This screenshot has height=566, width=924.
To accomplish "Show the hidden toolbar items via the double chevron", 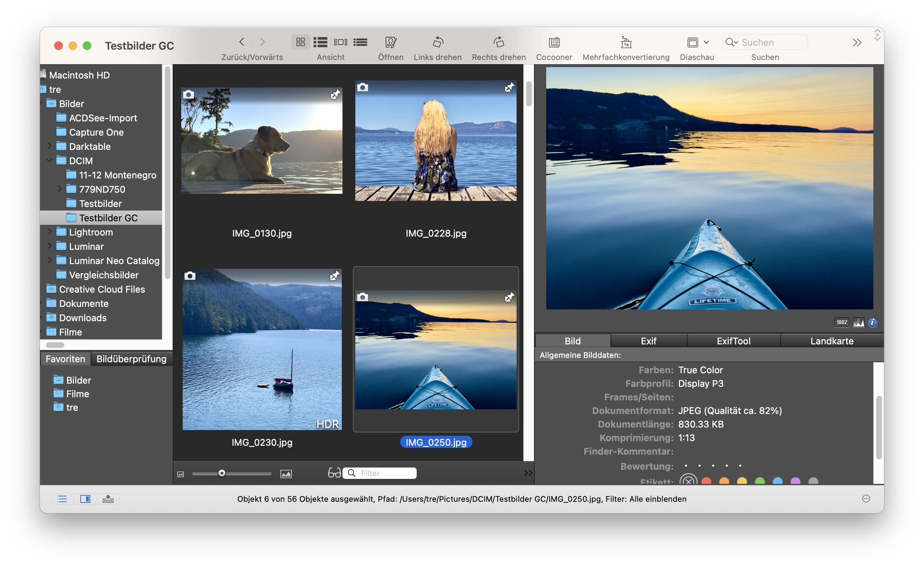I will coord(857,43).
